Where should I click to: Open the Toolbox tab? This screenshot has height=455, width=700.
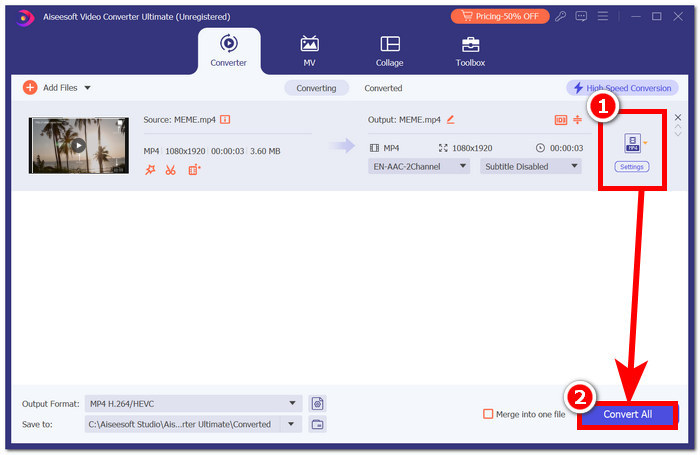tap(470, 51)
